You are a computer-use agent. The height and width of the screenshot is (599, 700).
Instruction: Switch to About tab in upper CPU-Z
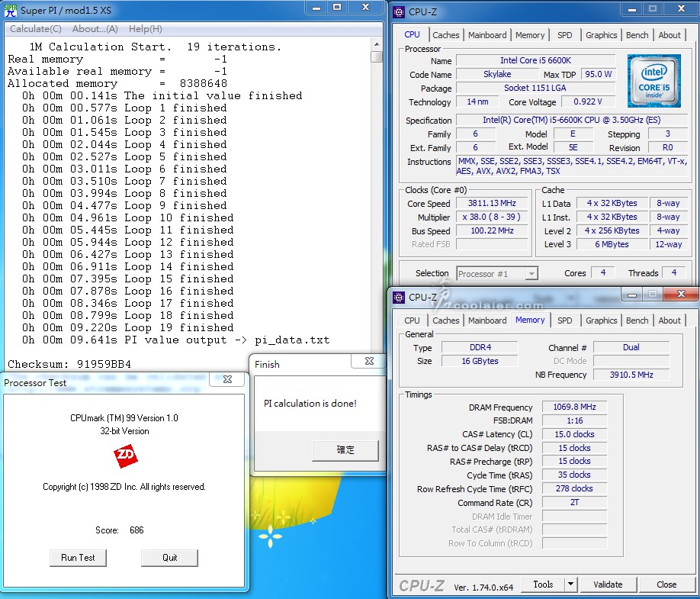click(x=669, y=35)
